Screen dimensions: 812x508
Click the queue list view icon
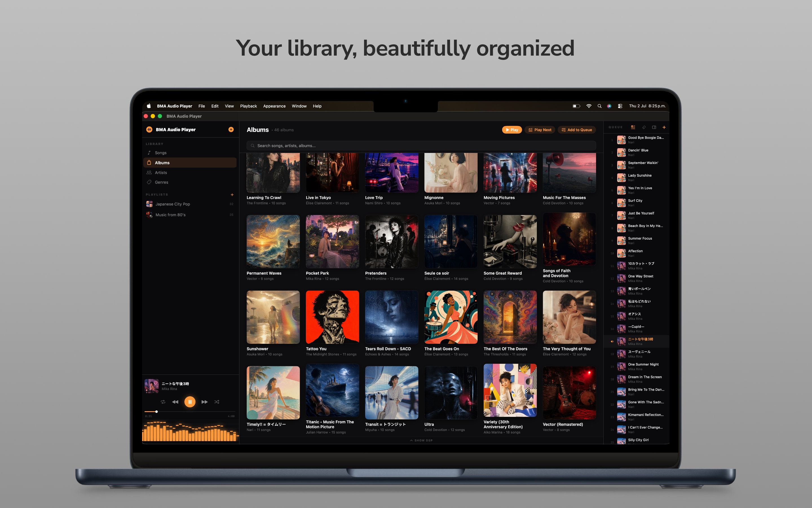pos(633,127)
